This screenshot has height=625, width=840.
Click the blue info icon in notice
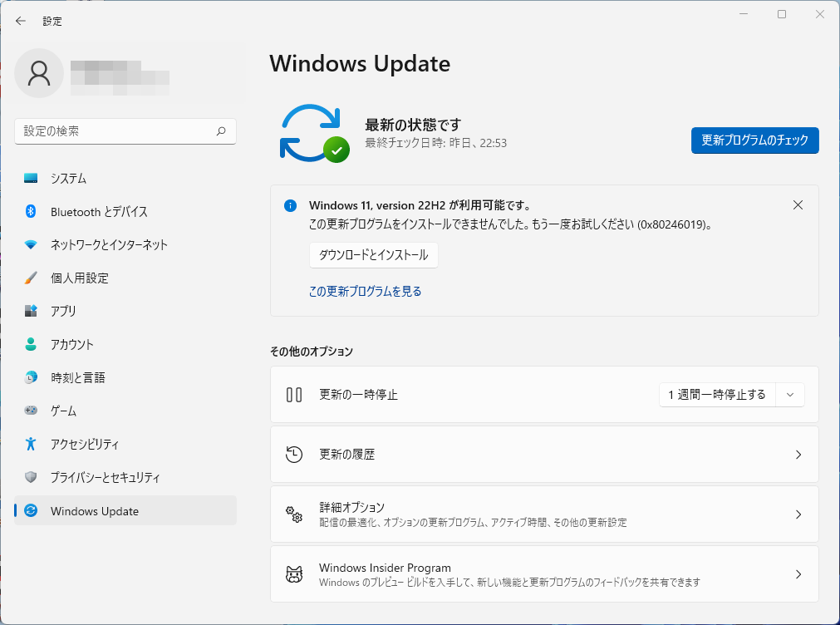click(x=290, y=205)
